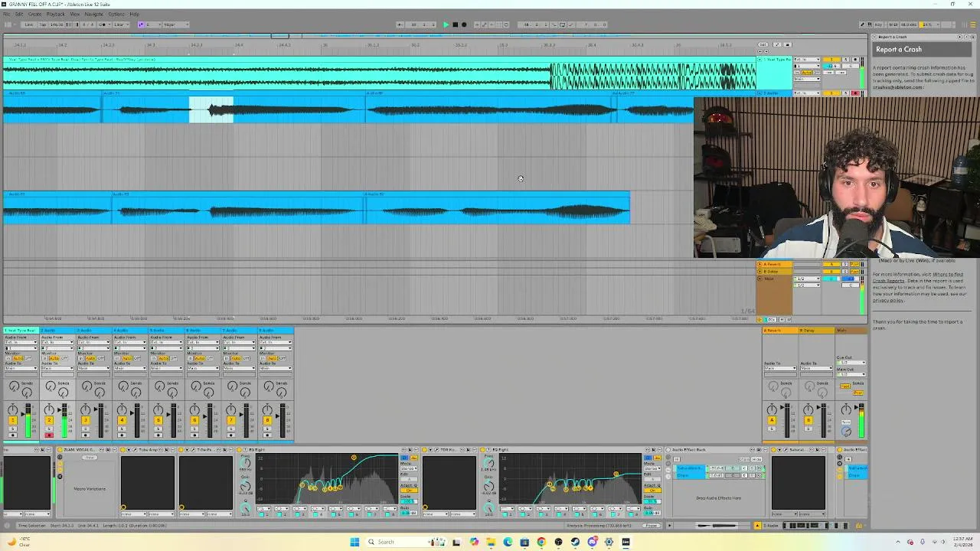Open the Navigate menu

tap(93, 14)
